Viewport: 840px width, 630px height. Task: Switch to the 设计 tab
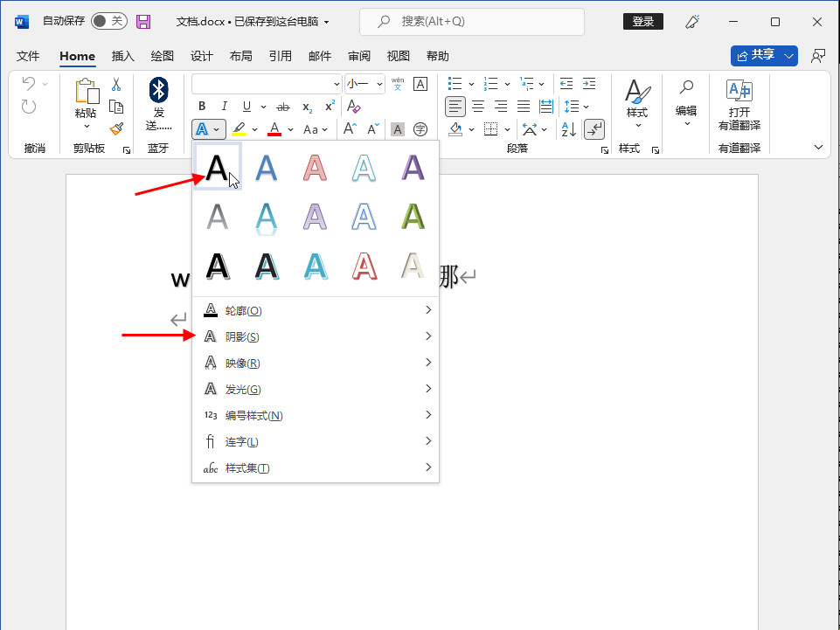click(201, 56)
